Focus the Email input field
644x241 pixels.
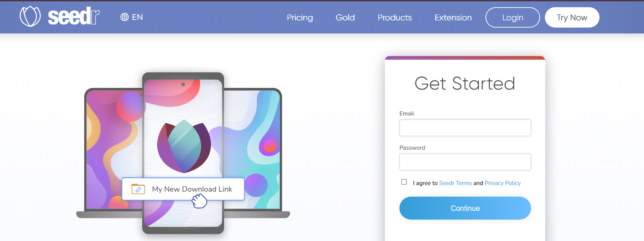(465, 128)
